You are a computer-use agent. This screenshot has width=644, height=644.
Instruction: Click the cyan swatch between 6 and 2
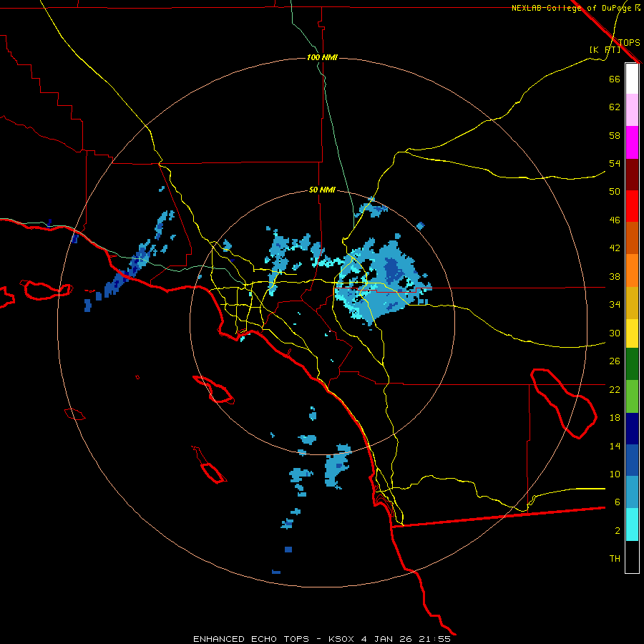[x=632, y=525]
